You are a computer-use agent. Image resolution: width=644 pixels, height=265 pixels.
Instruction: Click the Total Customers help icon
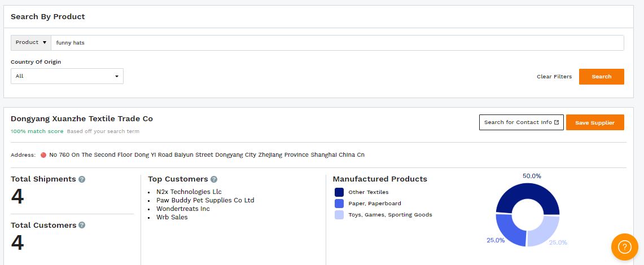(x=82, y=225)
